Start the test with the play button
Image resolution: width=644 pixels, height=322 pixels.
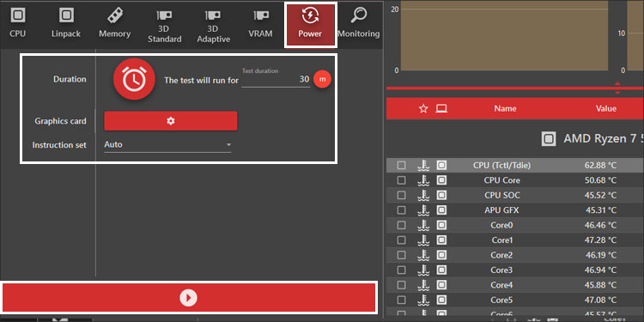tap(189, 297)
